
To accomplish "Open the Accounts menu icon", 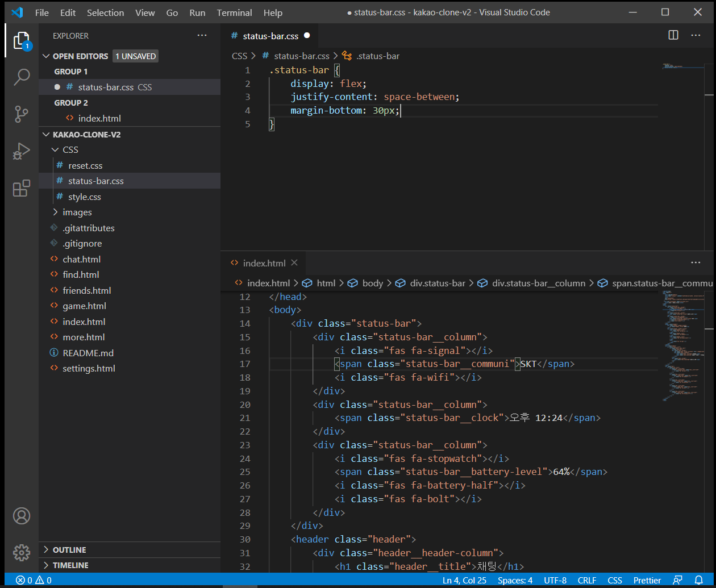I will tap(22, 516).
